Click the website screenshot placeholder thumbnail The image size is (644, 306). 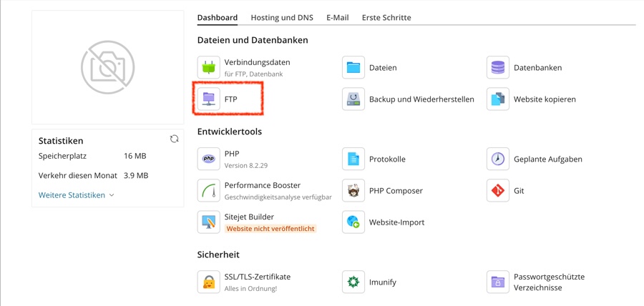pyautogui.click(x=108, y=68)
